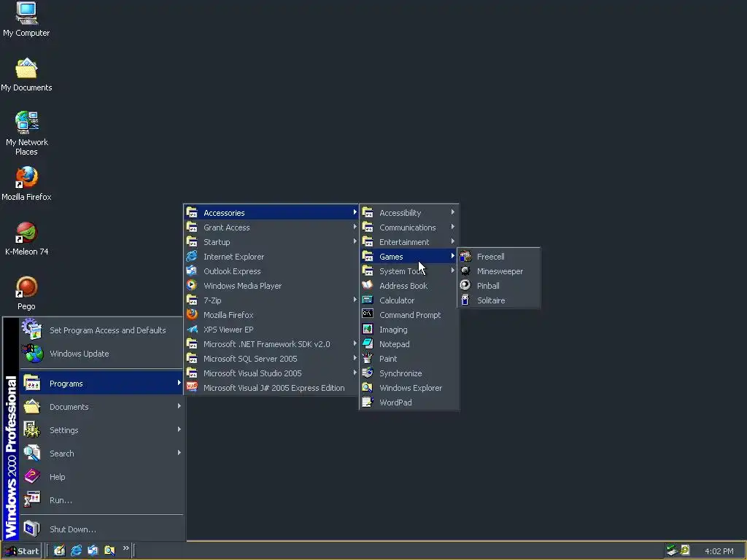Click the Imaging icon

click(368, 329)
